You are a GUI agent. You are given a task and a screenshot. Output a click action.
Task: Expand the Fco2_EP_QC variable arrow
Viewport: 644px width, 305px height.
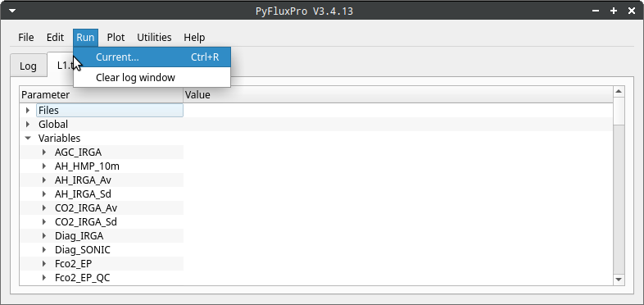pos(44,278)
